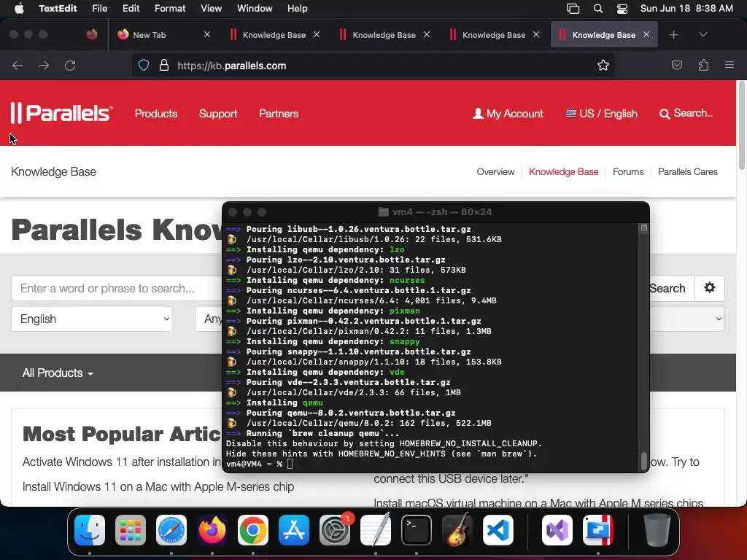
Task: Launch Safari from the Dock
Action: coord(171,530)
